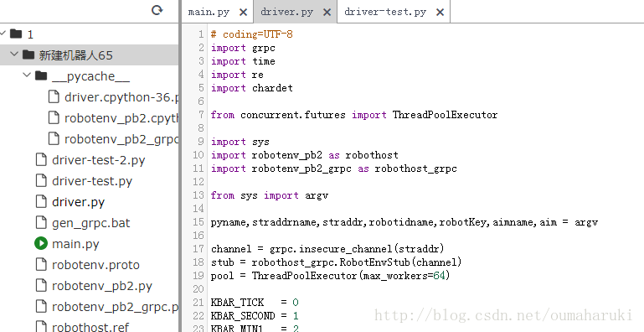644x332 pixels.
Task: Switch to the driver-test.py tab
Action: (385, 12)
